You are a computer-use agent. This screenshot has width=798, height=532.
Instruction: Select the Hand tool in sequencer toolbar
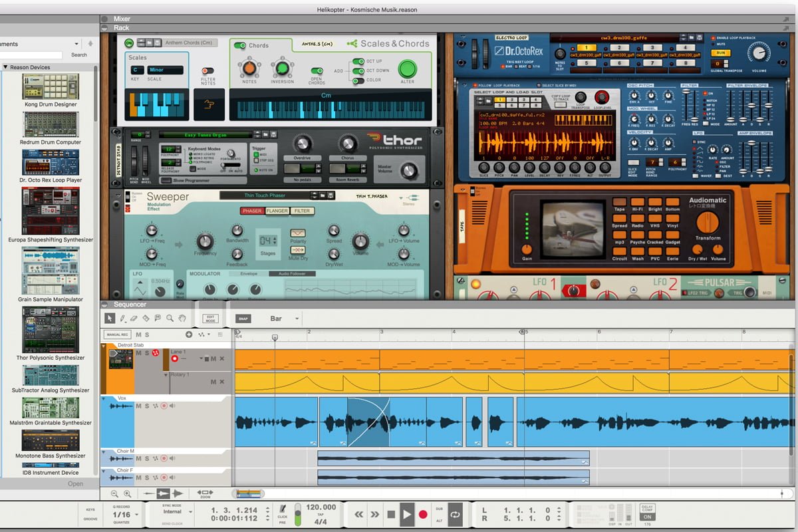182,319
